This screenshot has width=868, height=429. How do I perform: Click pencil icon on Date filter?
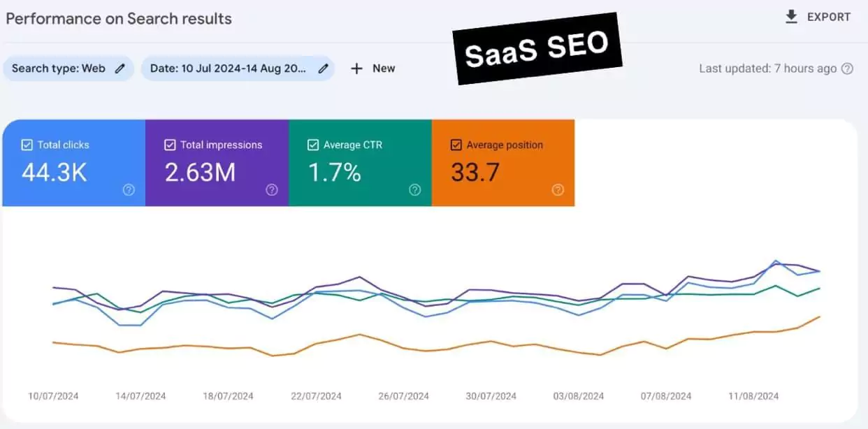(323, 68)
